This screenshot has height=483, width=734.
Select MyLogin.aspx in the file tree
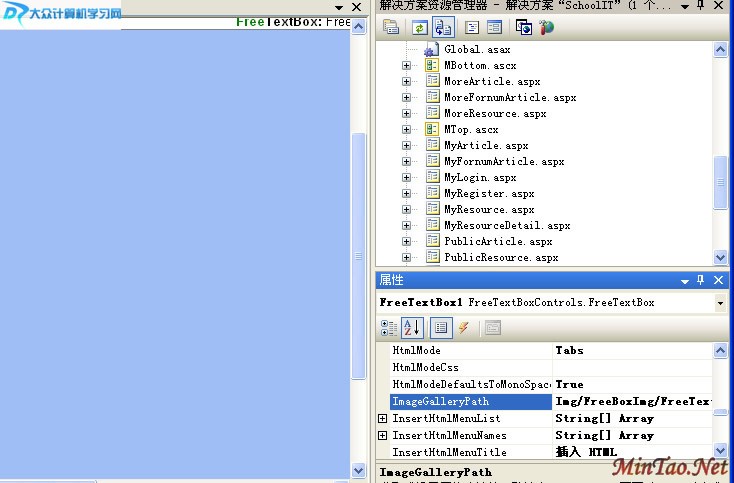click(480, 178)
